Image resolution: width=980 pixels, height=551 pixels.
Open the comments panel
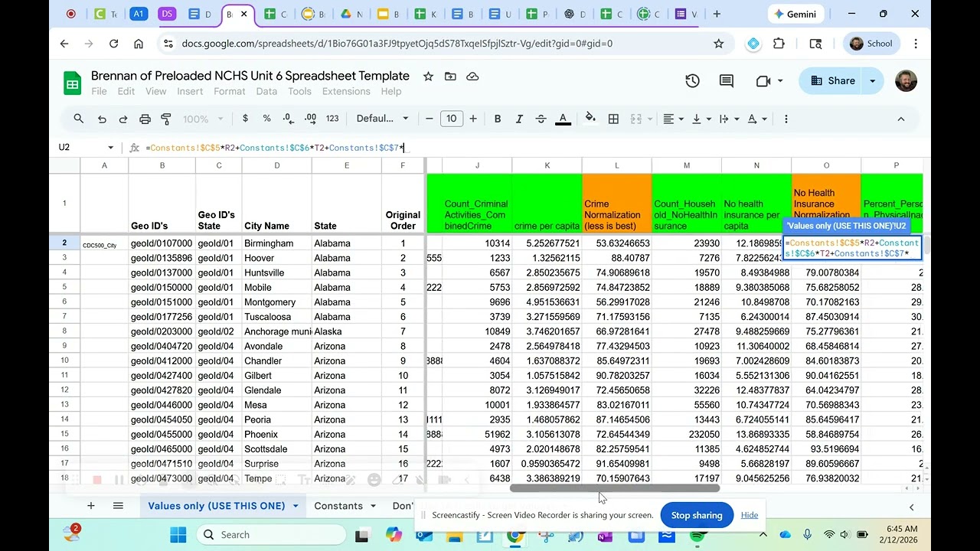727,80
